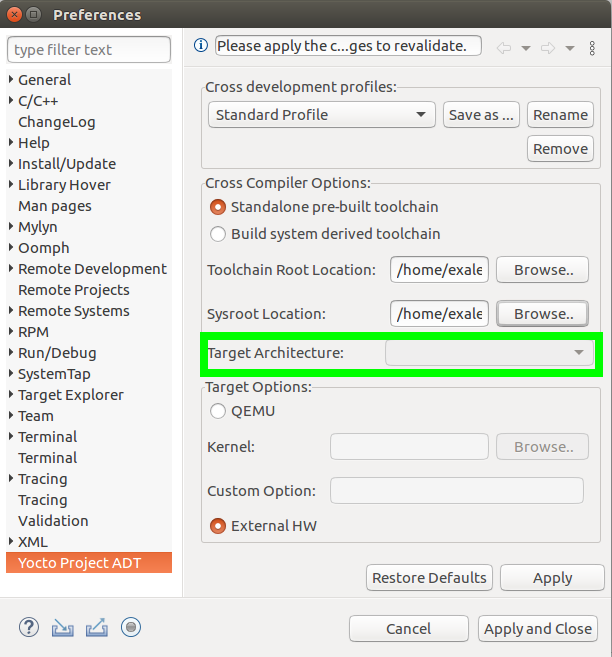Screen dimensions: 612x657
Task: Click the Apply and Close button
Action: tap(538, 629)
